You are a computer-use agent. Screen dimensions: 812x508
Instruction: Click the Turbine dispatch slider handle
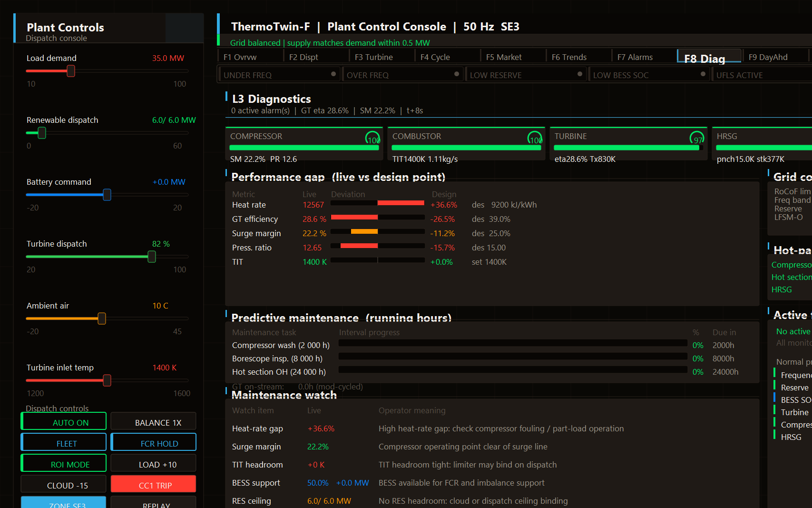(152, 257)
